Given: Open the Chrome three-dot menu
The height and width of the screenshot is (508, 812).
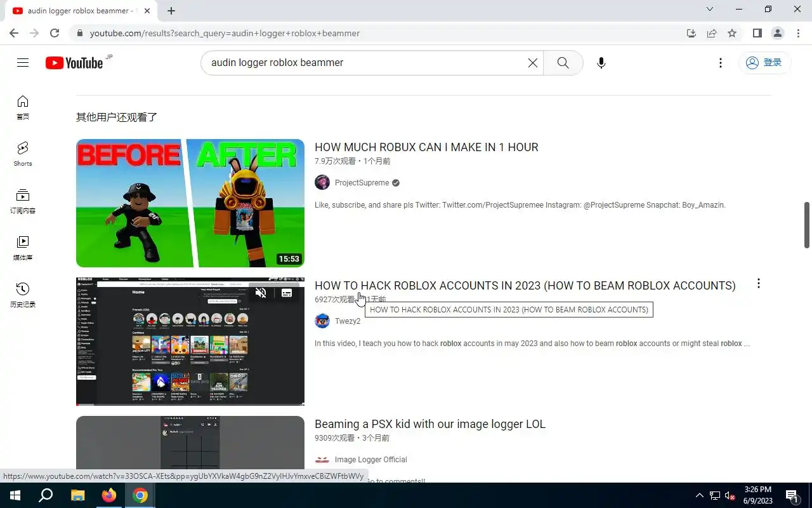Looking at the screenshot, I should pyautogui.click(x=797, y=33).
